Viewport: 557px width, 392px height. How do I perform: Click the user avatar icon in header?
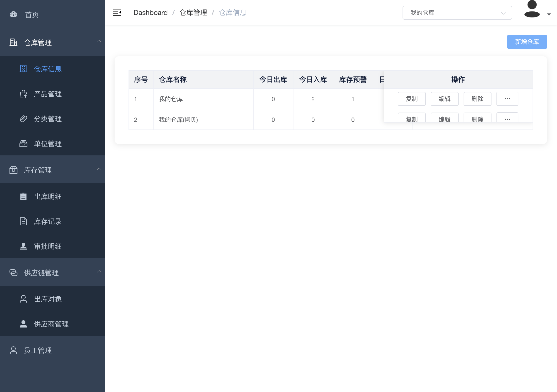[532, 9]
